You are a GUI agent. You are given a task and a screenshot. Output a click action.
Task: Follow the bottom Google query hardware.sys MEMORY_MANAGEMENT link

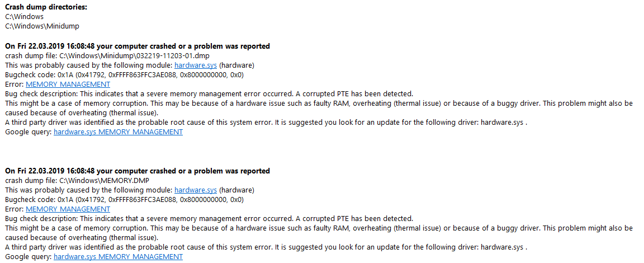click(119, 256)
